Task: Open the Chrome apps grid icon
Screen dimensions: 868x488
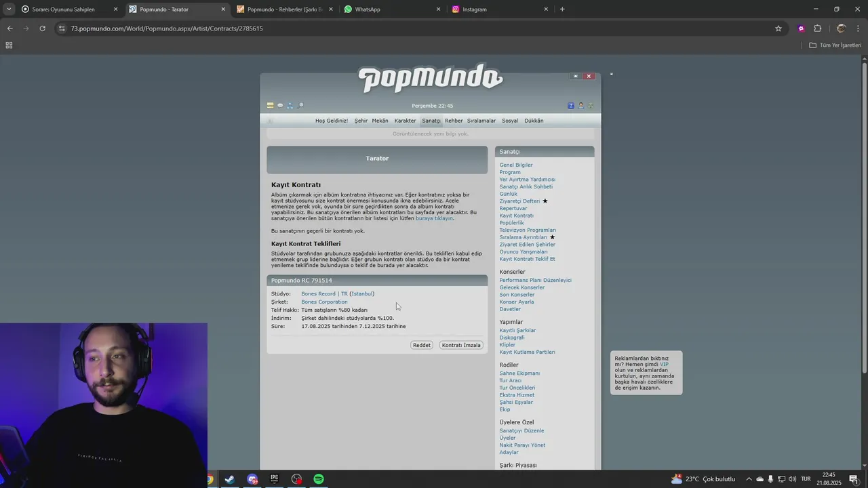Action: (x=9, y=45)
